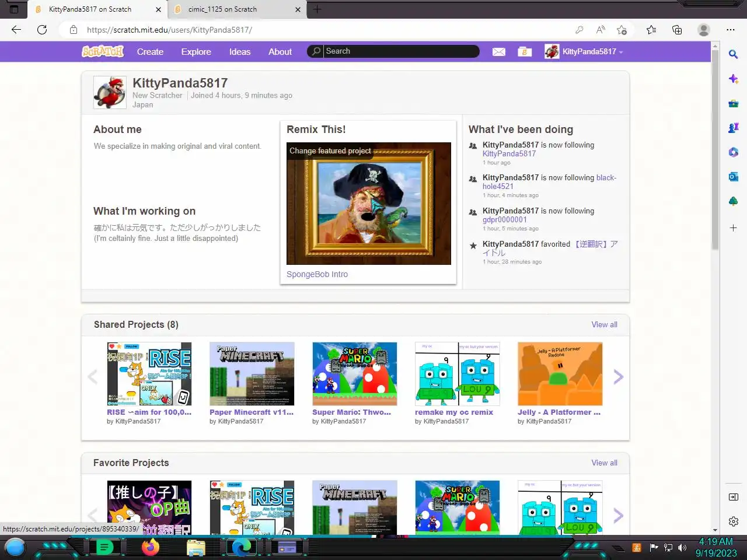Open remake my oc remix title
The height and width of the screenshot is (560, 747).
454,412
